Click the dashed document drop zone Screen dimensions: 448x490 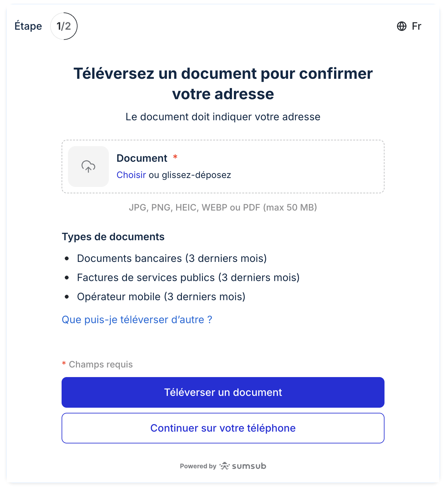tap(223, 167)
